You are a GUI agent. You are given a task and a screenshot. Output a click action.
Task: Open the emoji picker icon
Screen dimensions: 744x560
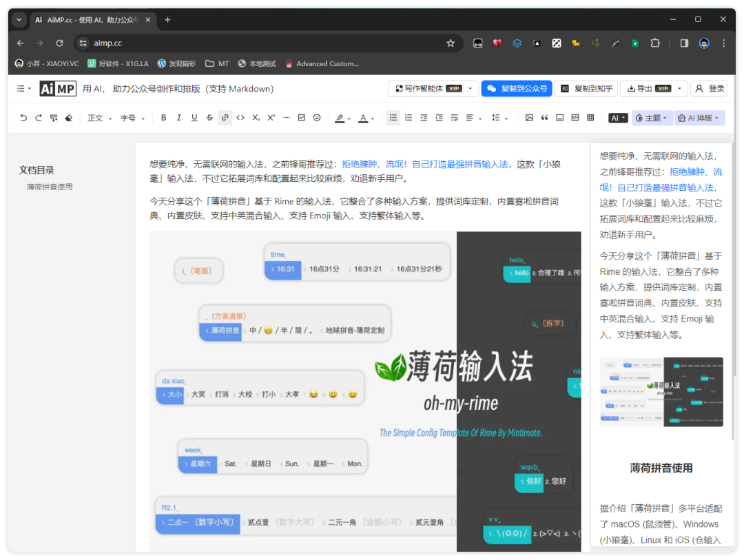pos(317,118)
